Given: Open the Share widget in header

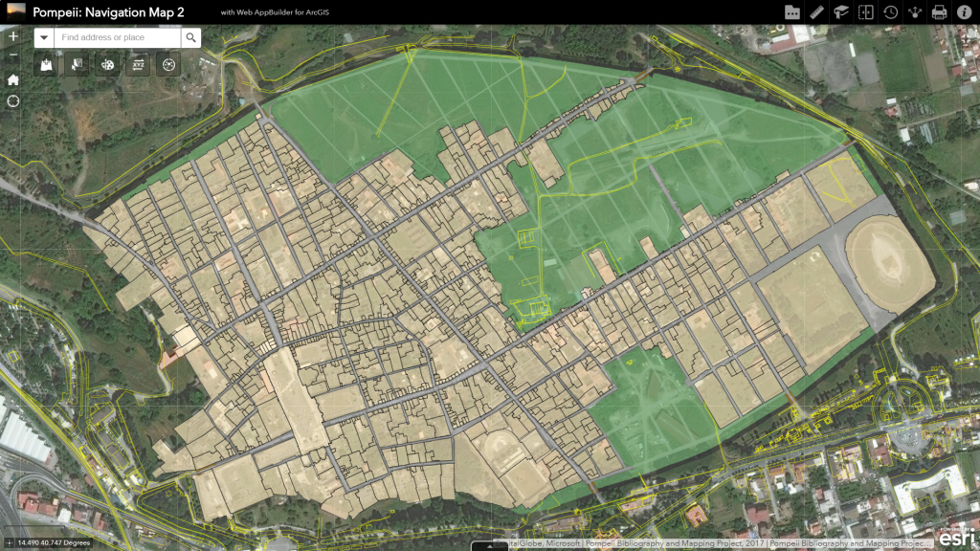Looking at the screenshot, I should point(915,12).
